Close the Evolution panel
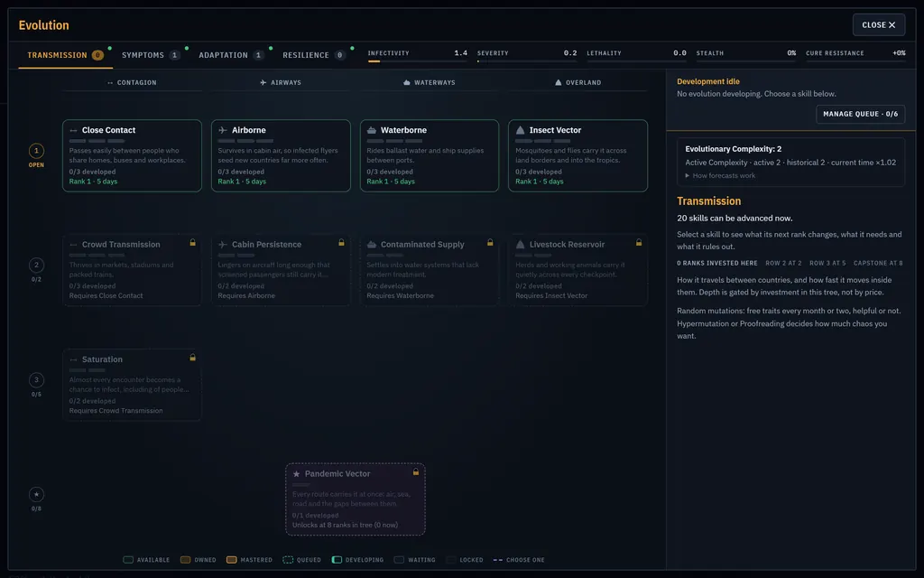The width and height of the screenshot is (924, 578). (x=879, y=24)
